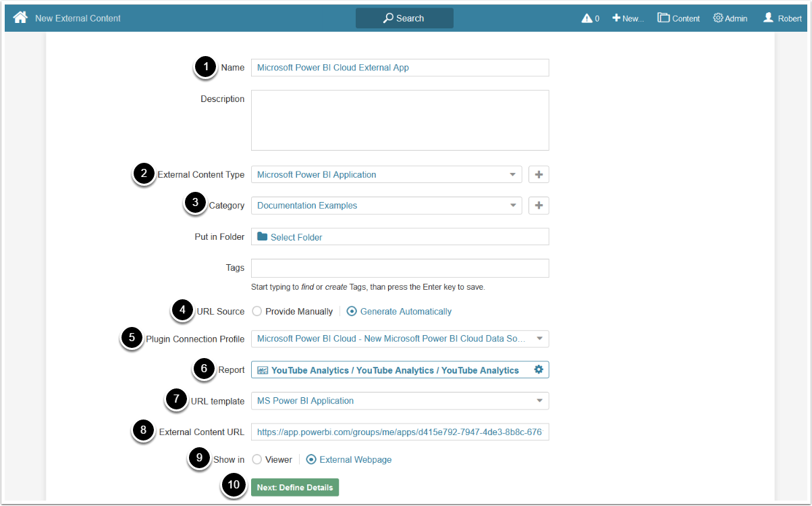Click the Home house icon
Viewport: 812px width, 506px height.
pos(20,18)
